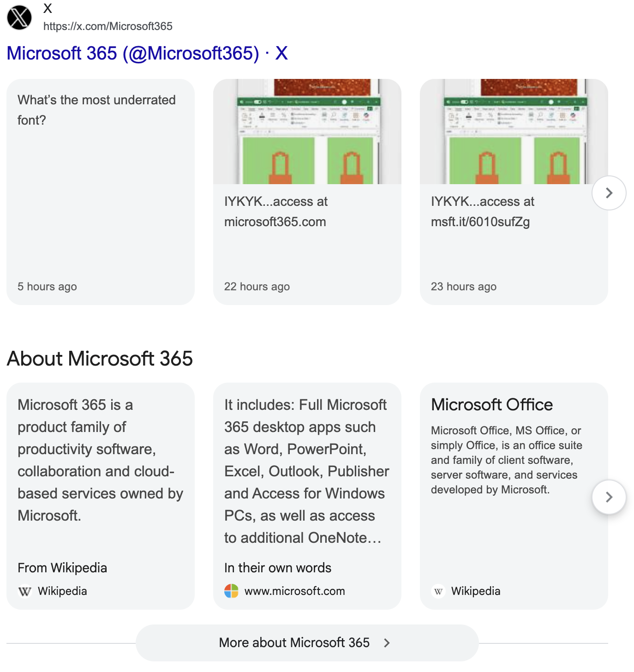Screen dimensions: 634x672
Task: Open the Microsoft Office card title
Action: pos(492,405)
